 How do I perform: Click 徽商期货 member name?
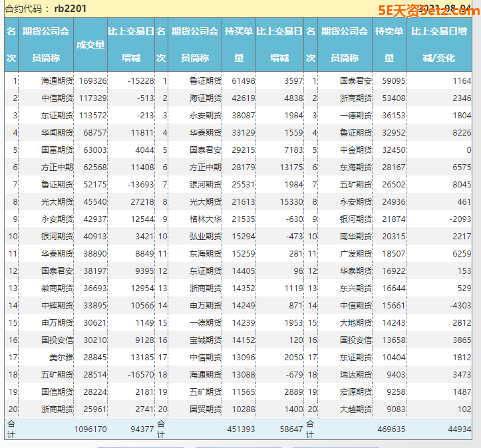pos(57,288)
